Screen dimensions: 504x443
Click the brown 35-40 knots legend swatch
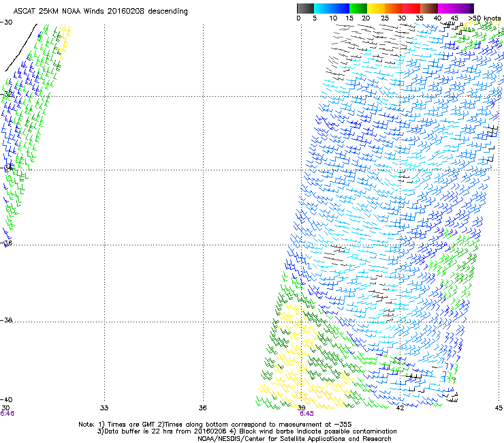pos(429,8)
